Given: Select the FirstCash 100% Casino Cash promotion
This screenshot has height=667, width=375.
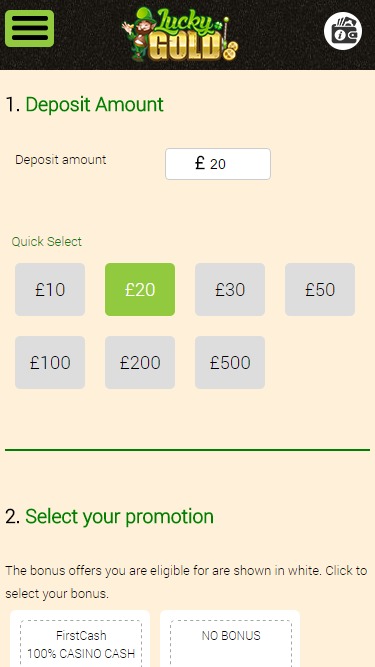Looking at the screenshot, I should [x=80, y=639].
